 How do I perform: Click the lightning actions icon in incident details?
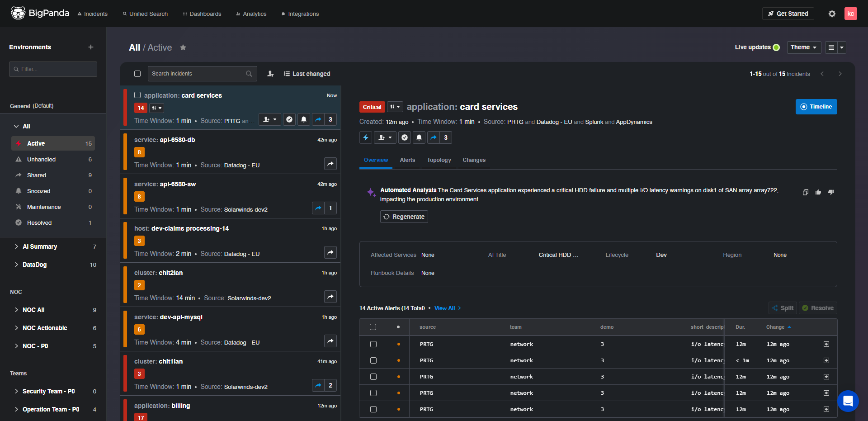pyautogui.click(x=366, y=137)
